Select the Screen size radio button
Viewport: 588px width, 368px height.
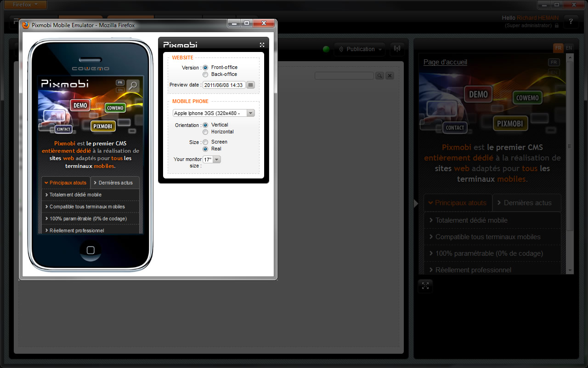tap(205, 142)
